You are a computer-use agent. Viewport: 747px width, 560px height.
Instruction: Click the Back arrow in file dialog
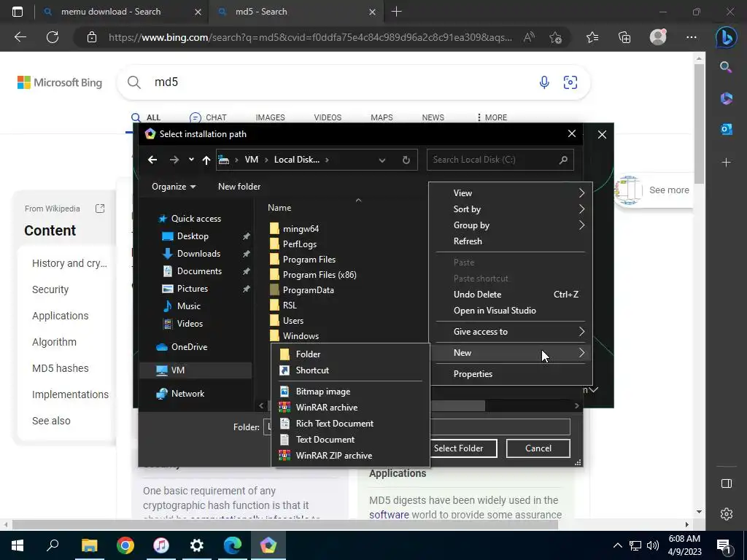pyautogui.click(x=152, y=160)
